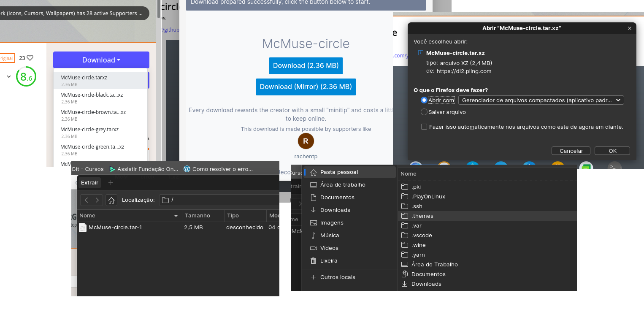Sort by the Tamanho column header
This screenshot has width=644, height=309.
[203, 216]
